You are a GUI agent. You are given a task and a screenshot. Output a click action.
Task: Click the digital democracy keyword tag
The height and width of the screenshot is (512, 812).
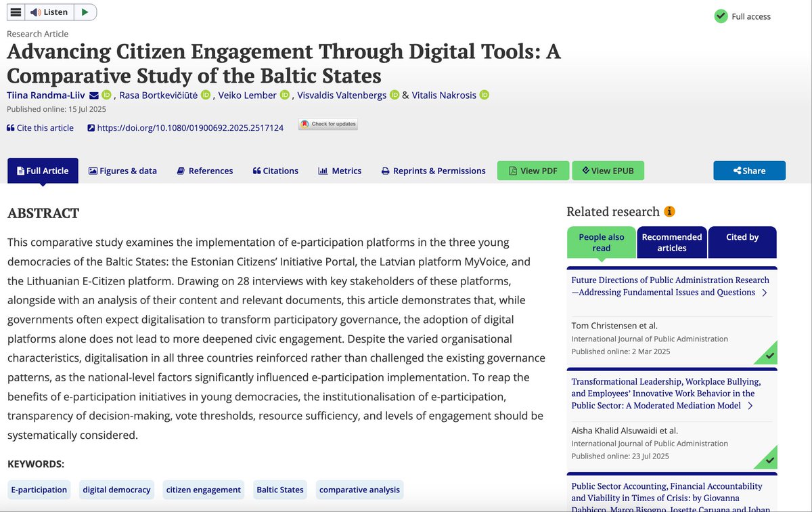pos(116,490)
